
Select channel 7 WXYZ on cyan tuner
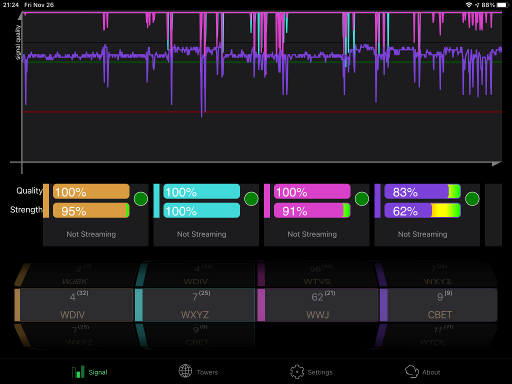tap(195, 305)
